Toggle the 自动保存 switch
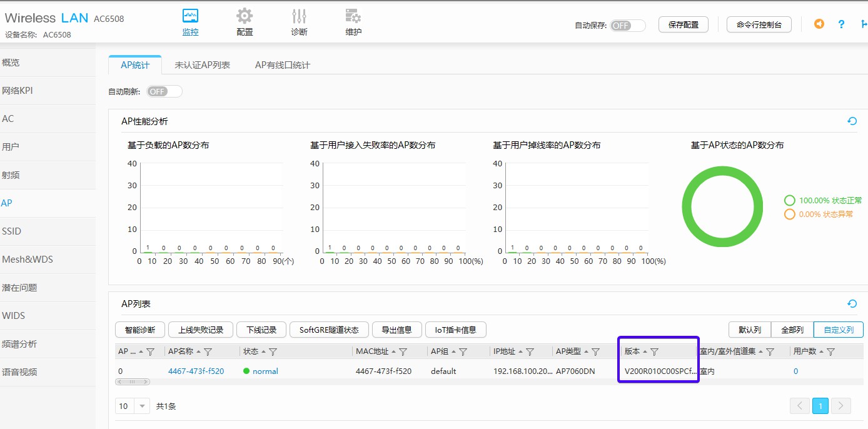 (x=628, y=26)
